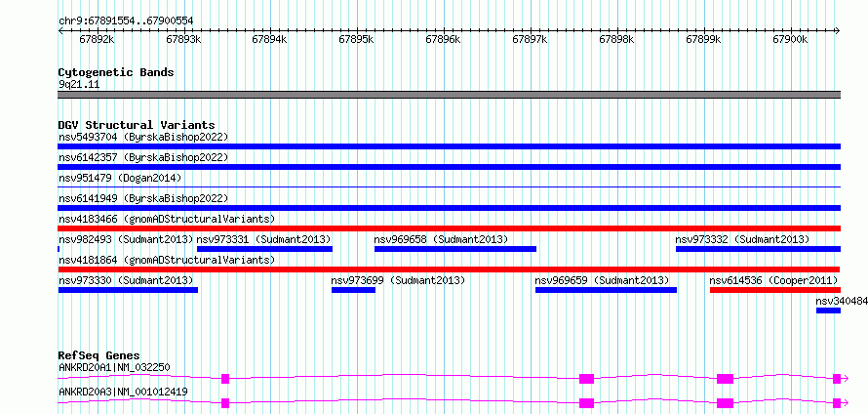The width and height of the screenshot is (868, 414).
Task: Select the blue bar of variant nsv969658
Action: (455, 249)
